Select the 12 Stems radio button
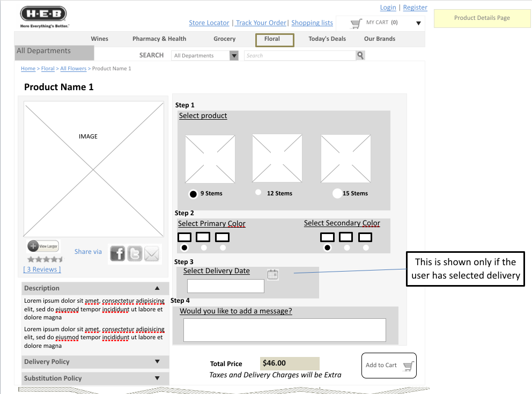This screenshot has height=394, width=532. click(258, 192)
